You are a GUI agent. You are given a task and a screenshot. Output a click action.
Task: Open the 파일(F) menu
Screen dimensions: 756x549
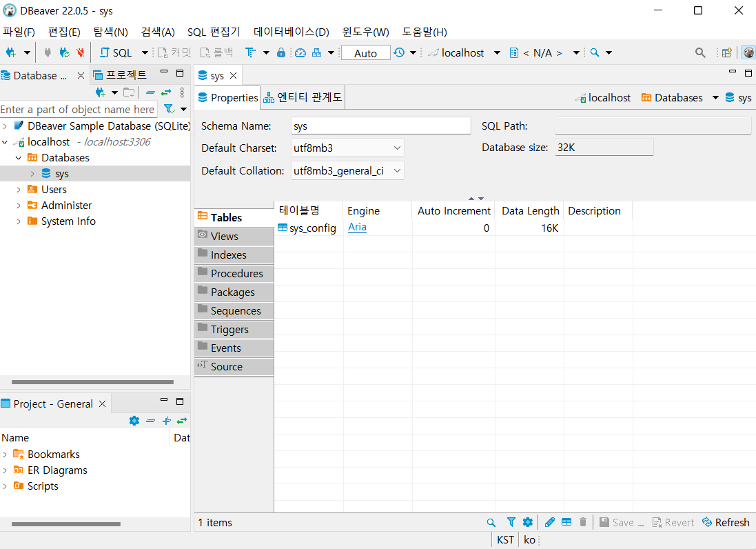coord(19,32)
